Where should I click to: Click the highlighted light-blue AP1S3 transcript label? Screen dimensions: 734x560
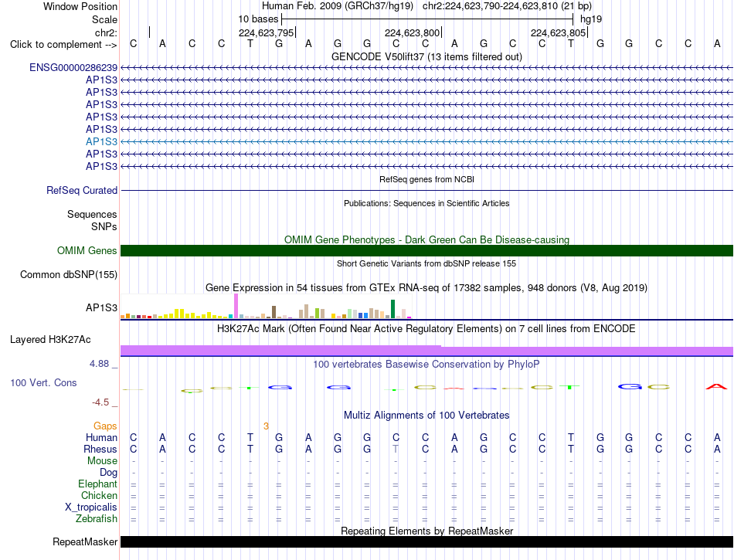coord(101,142)
